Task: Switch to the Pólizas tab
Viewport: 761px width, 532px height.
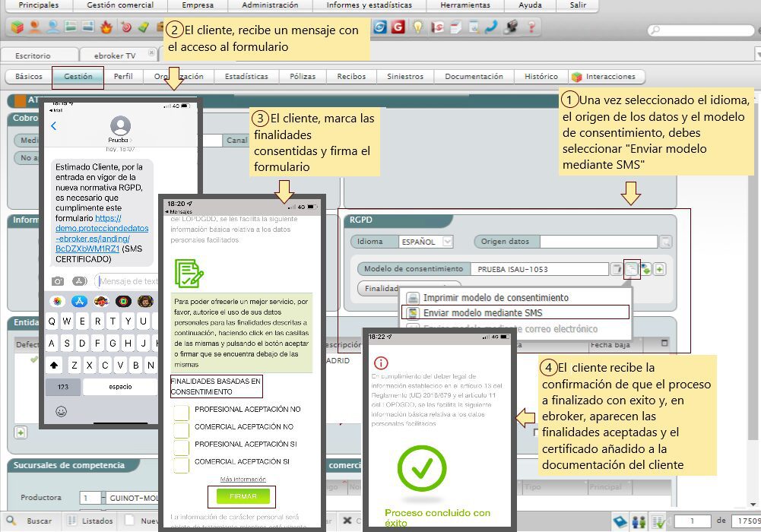Action: 303,77
